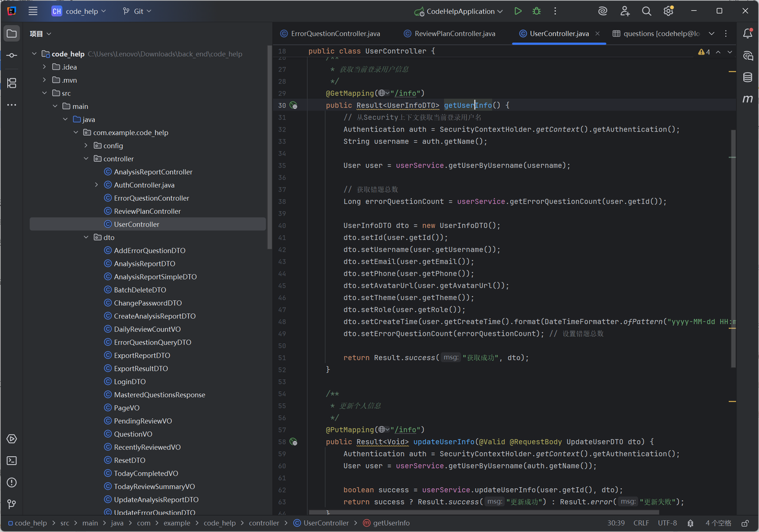Collapse the main folder

click(55, 106)
